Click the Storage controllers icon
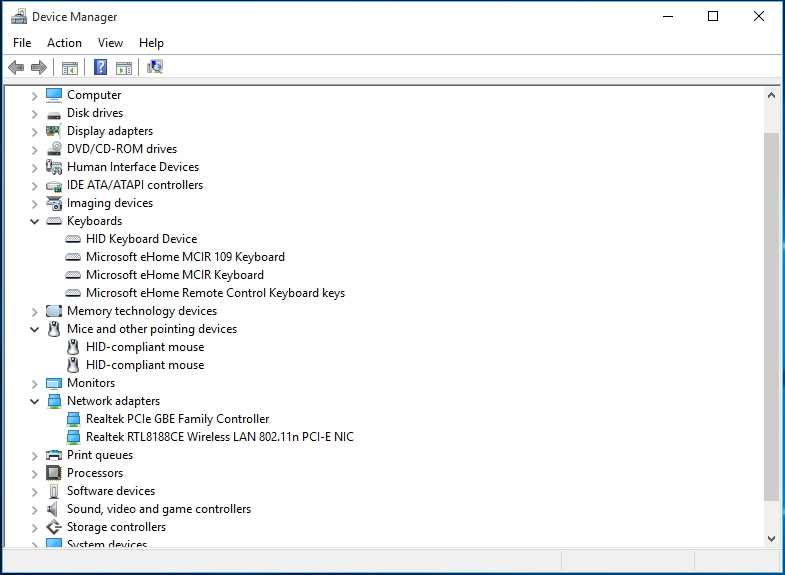Viewport: 785px width, 575px height. [54, 527]
